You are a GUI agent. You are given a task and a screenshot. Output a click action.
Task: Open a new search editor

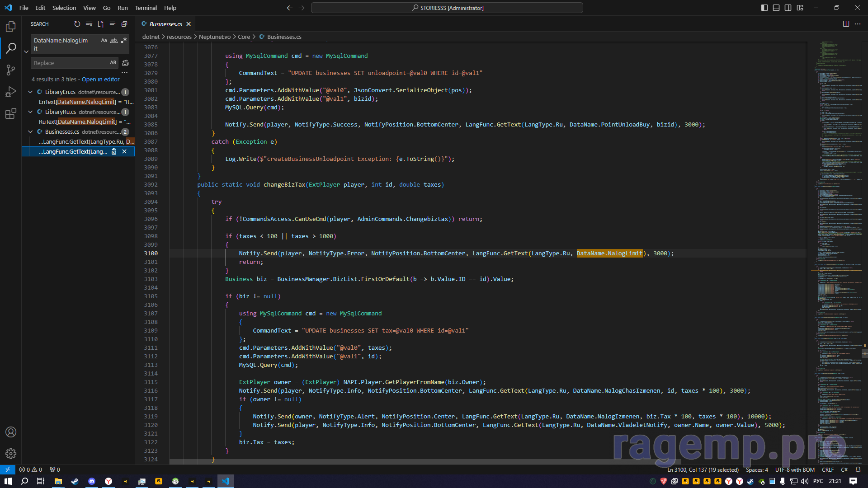tap(101, 24)
